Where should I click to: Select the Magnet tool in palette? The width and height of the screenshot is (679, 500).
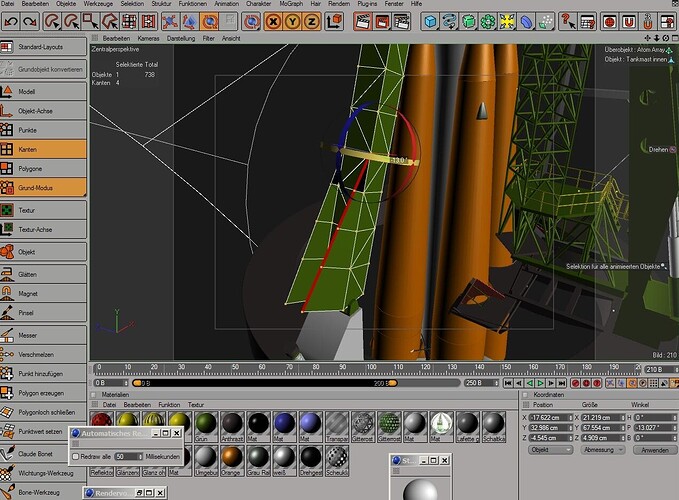coord(43,294)
